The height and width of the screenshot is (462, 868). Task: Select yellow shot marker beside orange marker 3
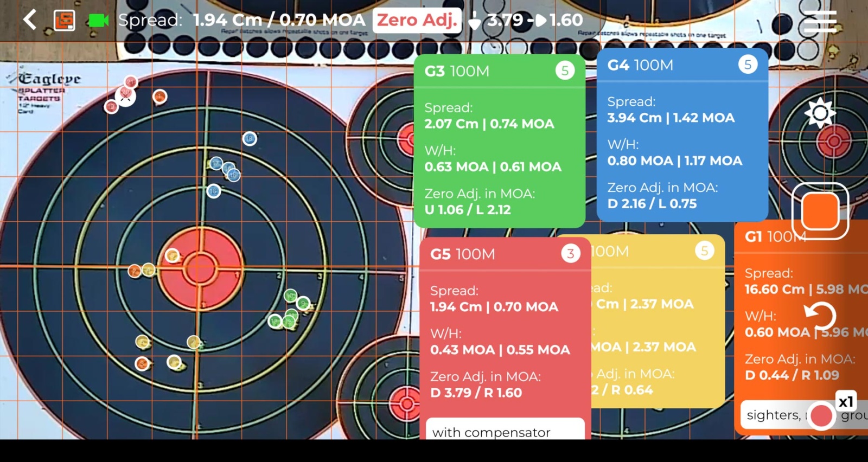(174, 362)
